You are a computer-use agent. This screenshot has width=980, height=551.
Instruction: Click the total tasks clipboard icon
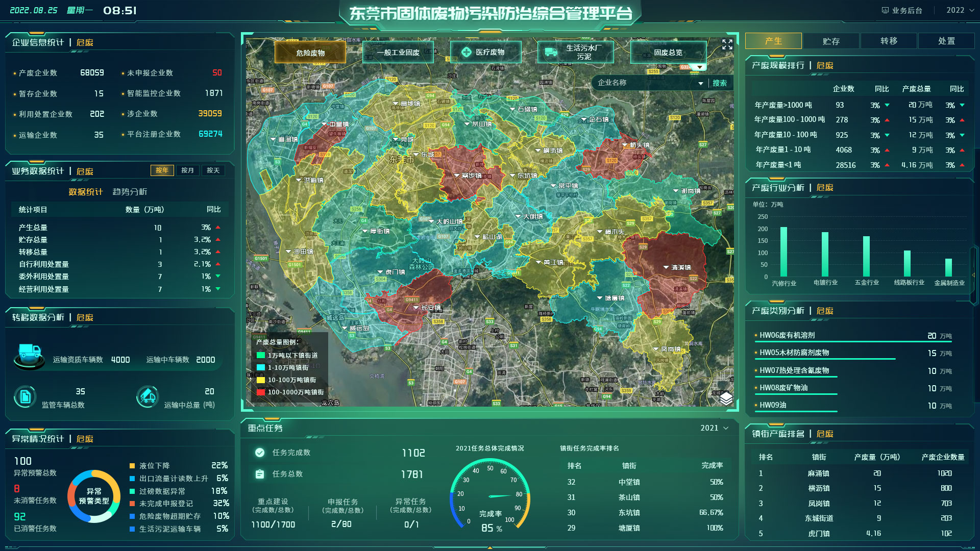tap(260, 474)
